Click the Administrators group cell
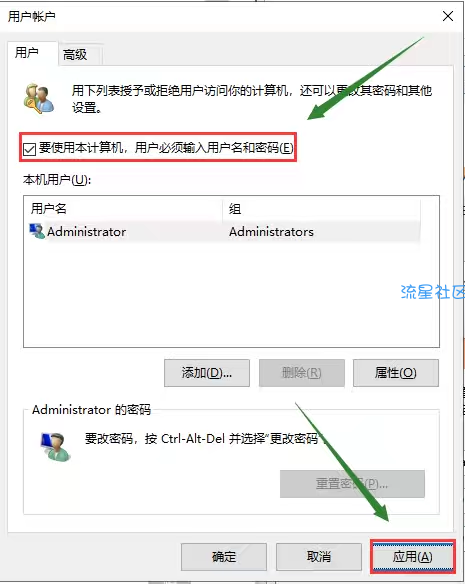465x584 pixels. pos(271,232)
